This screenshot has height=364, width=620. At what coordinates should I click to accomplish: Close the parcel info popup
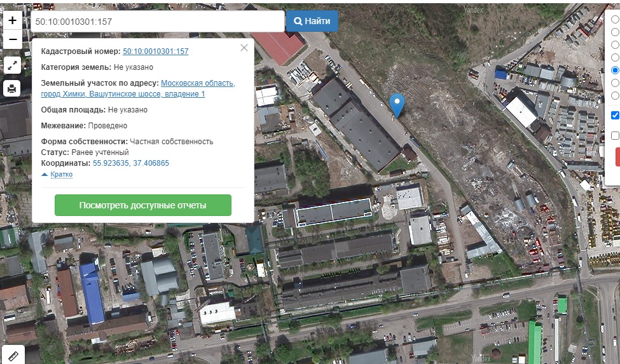tap(244, 48)
